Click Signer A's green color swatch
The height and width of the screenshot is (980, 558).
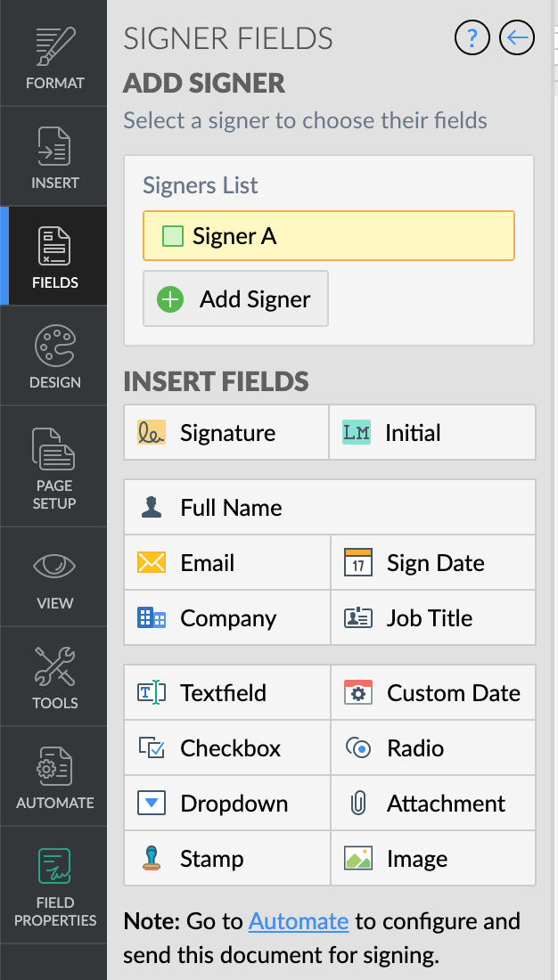click(172, 236)
